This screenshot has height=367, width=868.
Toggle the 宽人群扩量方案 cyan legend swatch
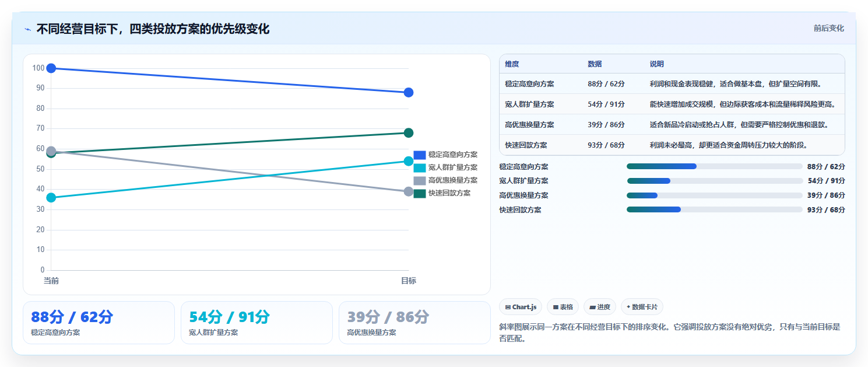point(420,167)
